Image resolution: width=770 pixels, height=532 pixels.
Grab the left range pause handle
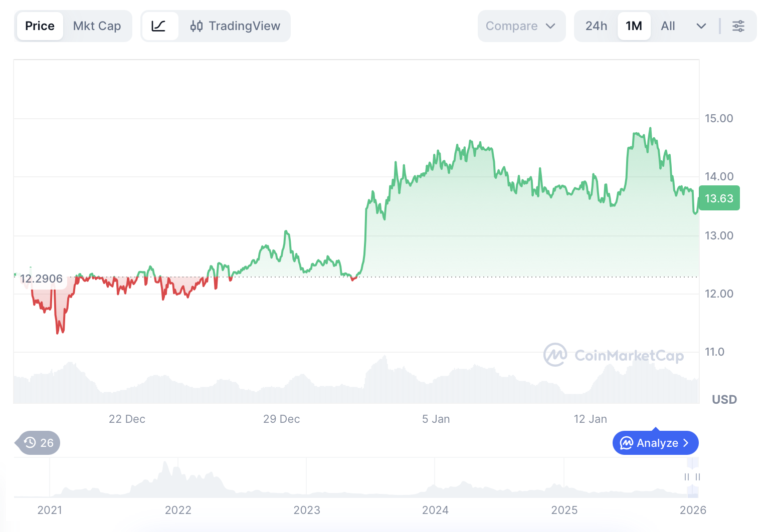(687, 477)
